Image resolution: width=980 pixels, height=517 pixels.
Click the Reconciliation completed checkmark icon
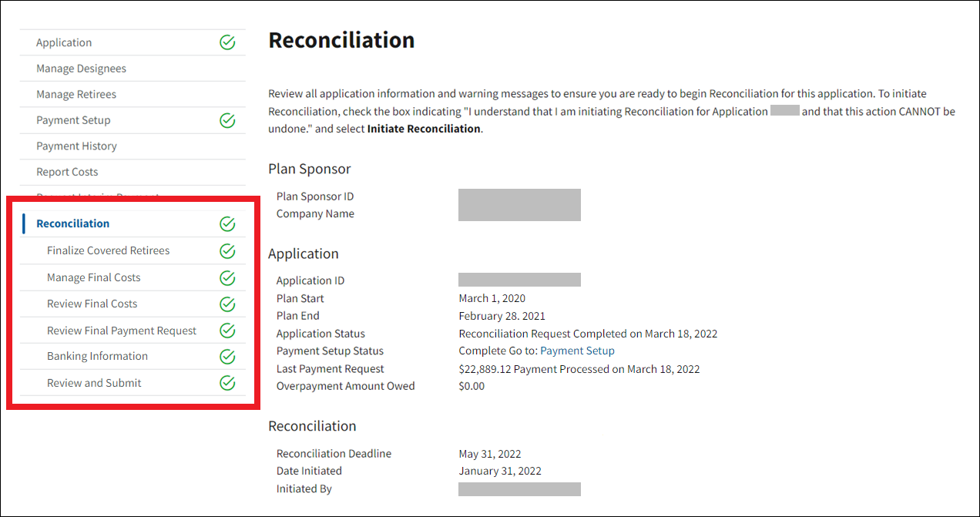coord(227,224)
